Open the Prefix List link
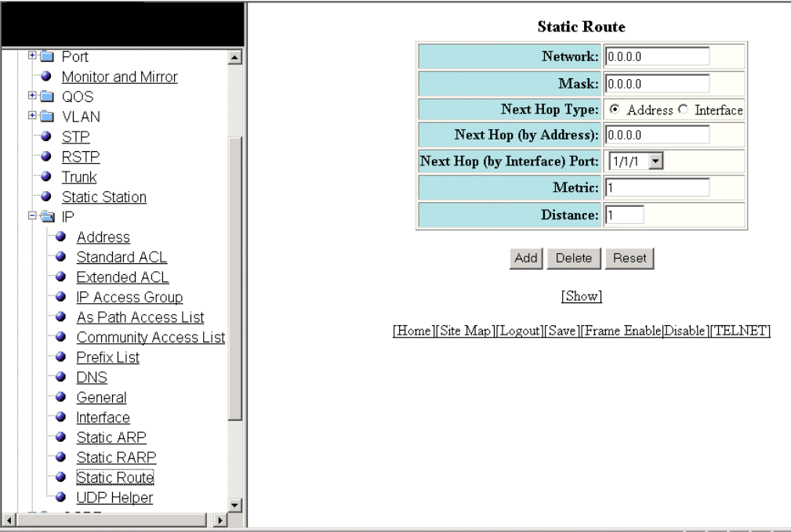The height and width of the screenshot is (532, 791). (108, 357)
